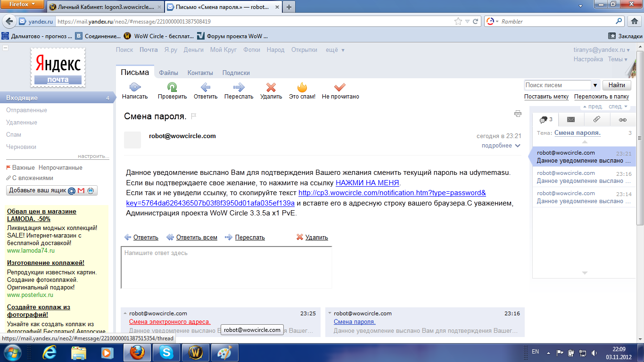This screenshot has width=644, height=362.
Task: Click the Удалить red cross toolbar icon
Action: (271, 87)
